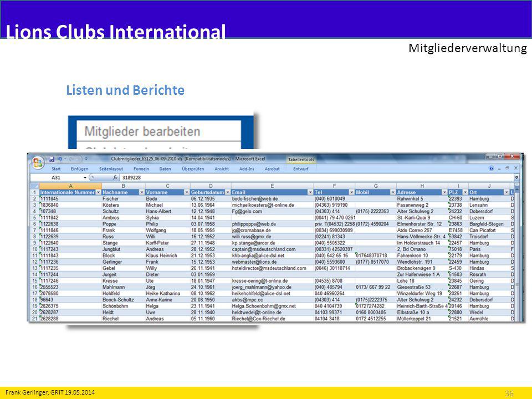Click the email webmaster@lions.de

pyautogui.click(x=254, y=262)
